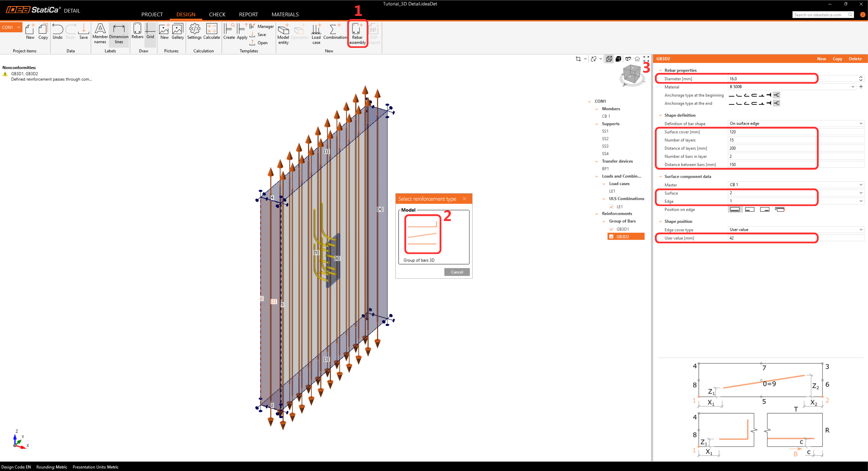Click the Model entity icon

(x=283, y=30)
